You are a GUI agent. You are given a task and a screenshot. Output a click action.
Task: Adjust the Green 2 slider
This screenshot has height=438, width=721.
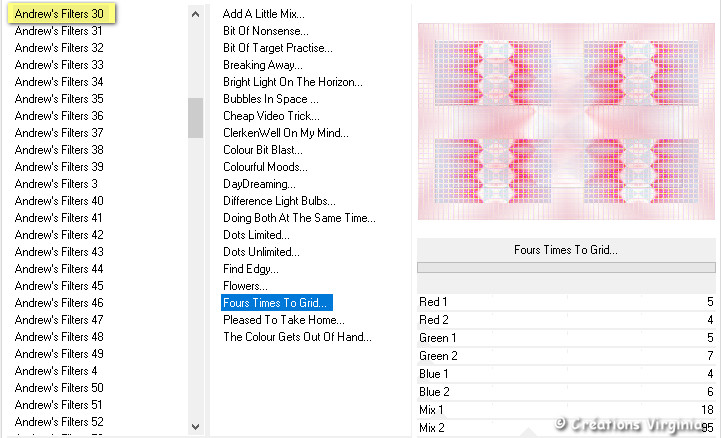point(566,356)
